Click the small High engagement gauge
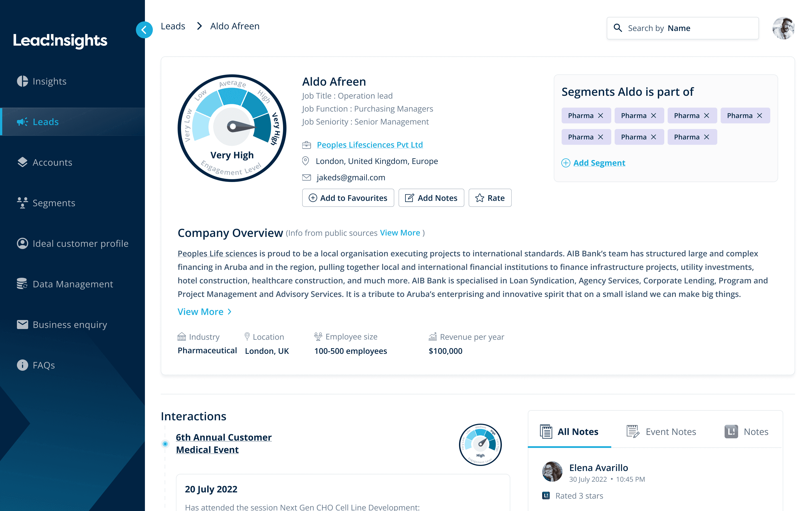 480,445
